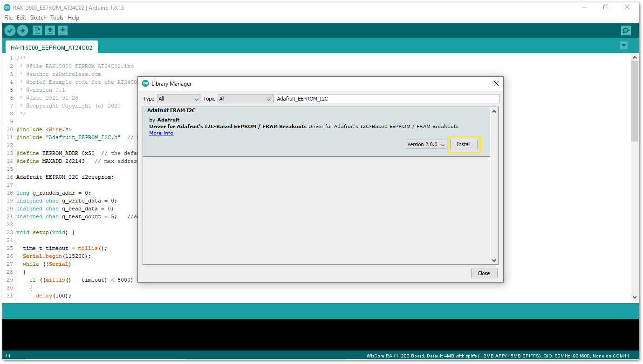Open the tab options dropdown arrow
This screenshot has width=643, height=364.
pyautogui.click(x=623, y=46)
